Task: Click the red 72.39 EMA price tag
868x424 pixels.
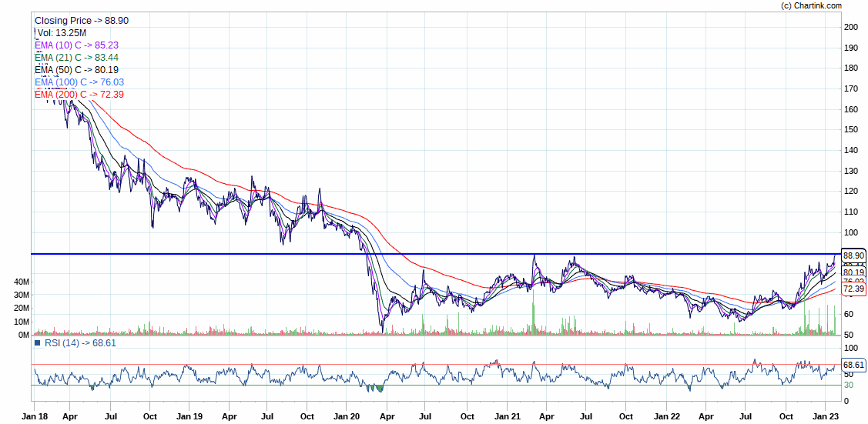Action: (853, 289)
